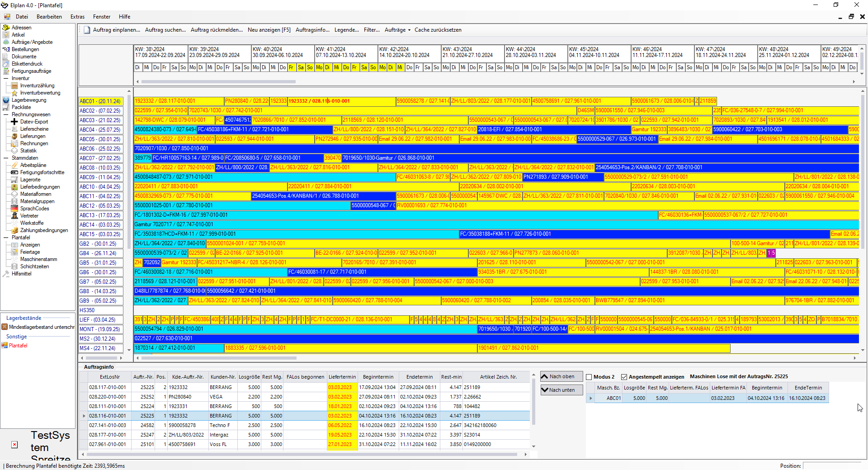Screen dimensions: 868x470
Task: Open the Filter... dialog
Action: pos(372,30)
